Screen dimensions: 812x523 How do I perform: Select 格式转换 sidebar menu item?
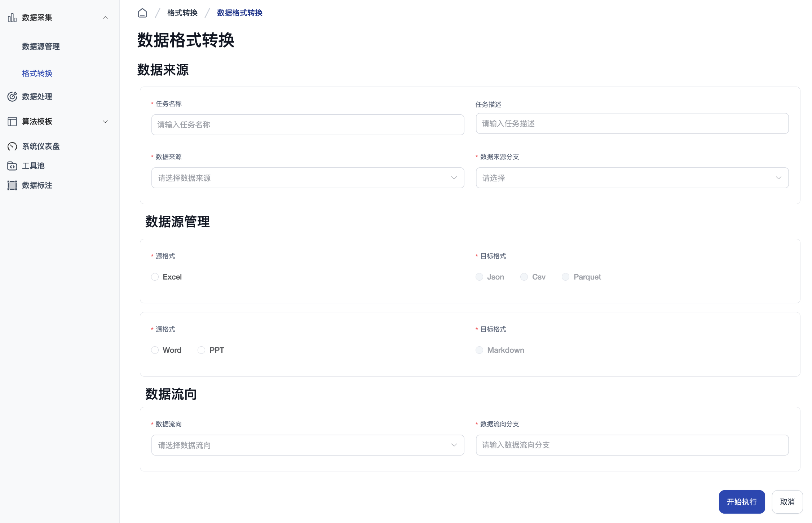[x=37, y=74]
